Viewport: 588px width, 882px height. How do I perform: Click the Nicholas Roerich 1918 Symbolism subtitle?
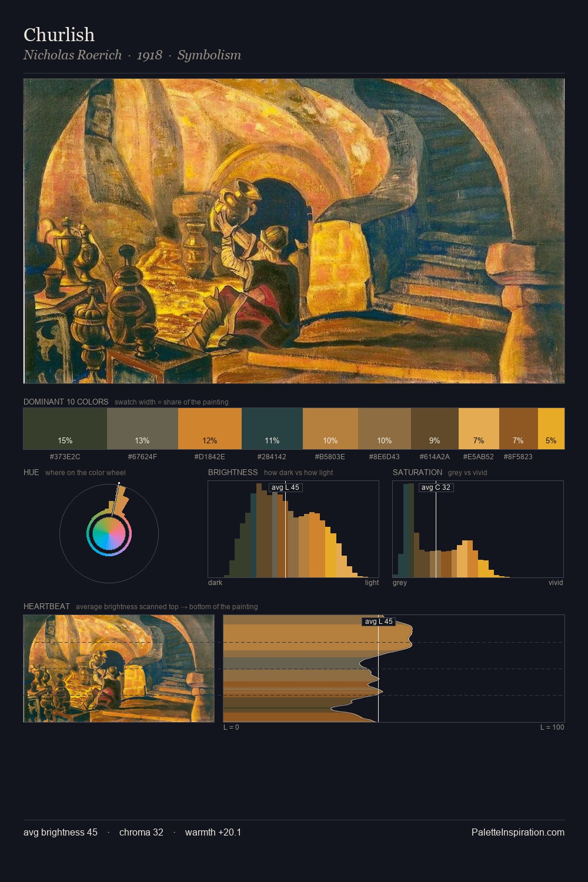132,55
